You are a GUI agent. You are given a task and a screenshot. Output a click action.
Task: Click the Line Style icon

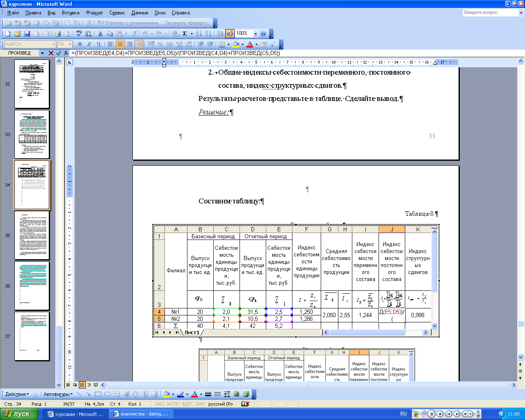pos(208,394)
